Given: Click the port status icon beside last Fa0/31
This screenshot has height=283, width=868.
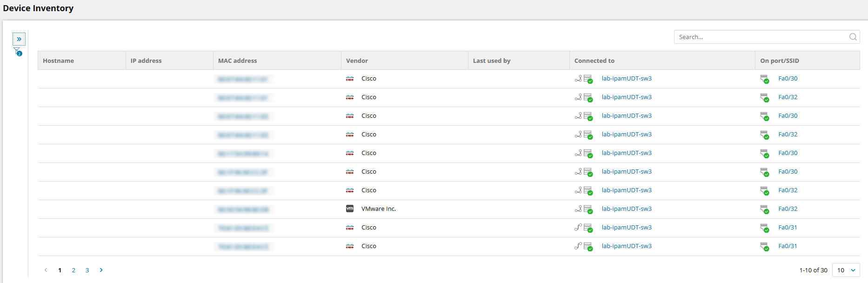Looking at the screenshot, I should tap(764, 247).
